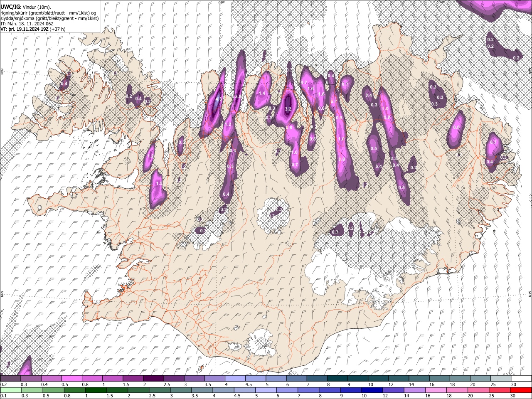Click the '0.9' precipitation value on the map
This screenshot has height=399, width=532.
click(387, 117)
